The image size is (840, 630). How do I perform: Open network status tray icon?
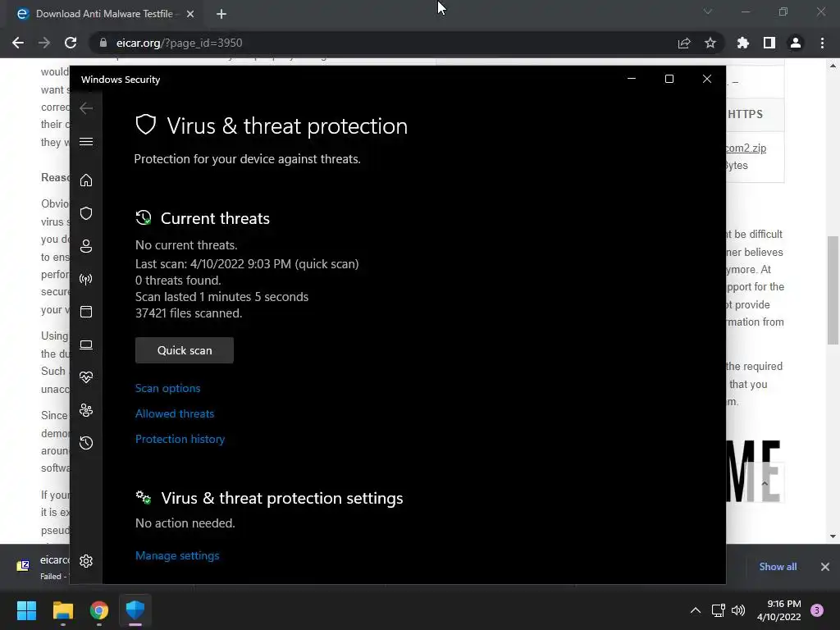719,610
